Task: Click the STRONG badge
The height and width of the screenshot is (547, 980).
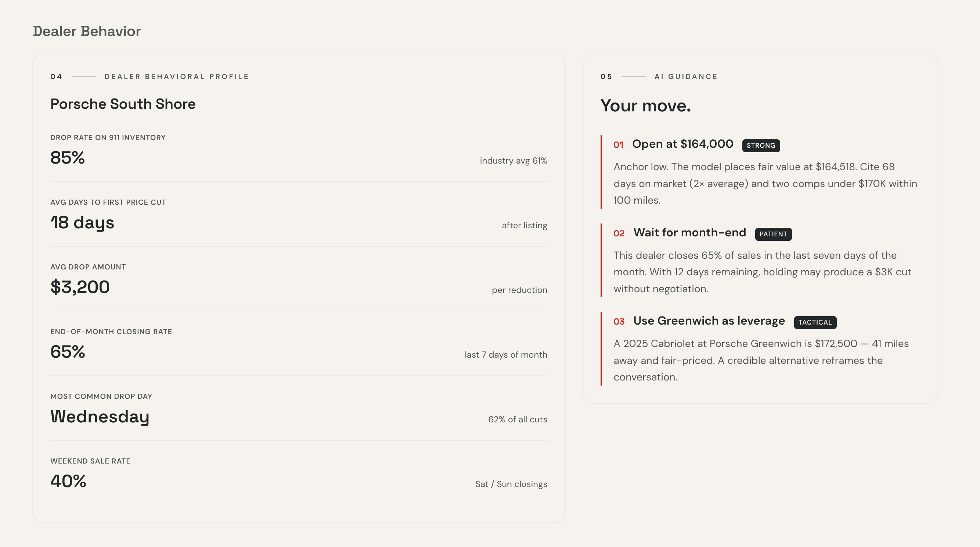Action: [x=761, y=146]
